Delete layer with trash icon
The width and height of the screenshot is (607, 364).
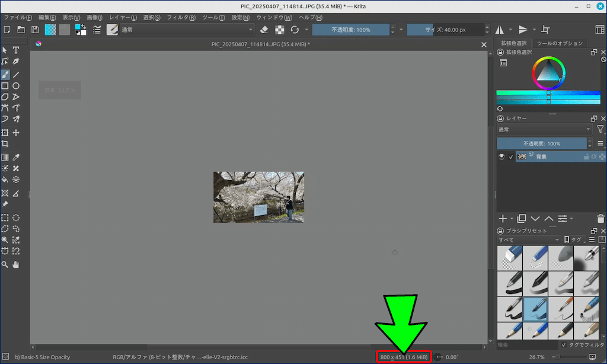[602, 219]
